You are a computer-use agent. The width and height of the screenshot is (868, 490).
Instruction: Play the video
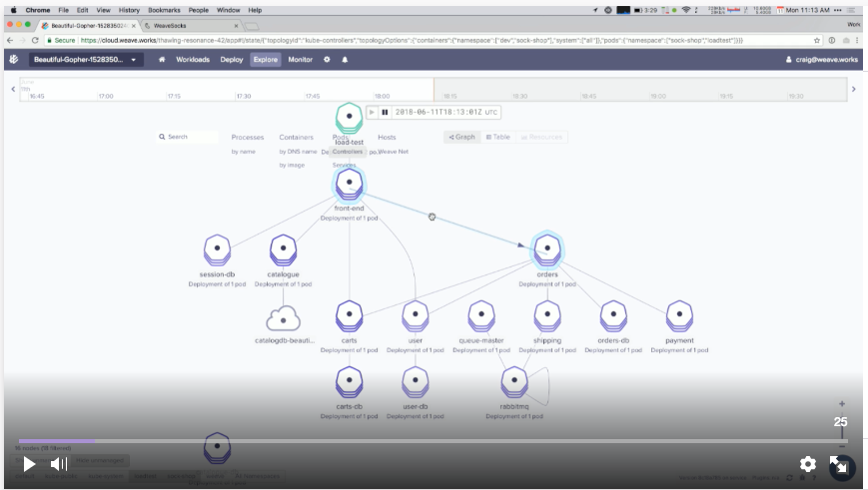click(x=29, y=464)
